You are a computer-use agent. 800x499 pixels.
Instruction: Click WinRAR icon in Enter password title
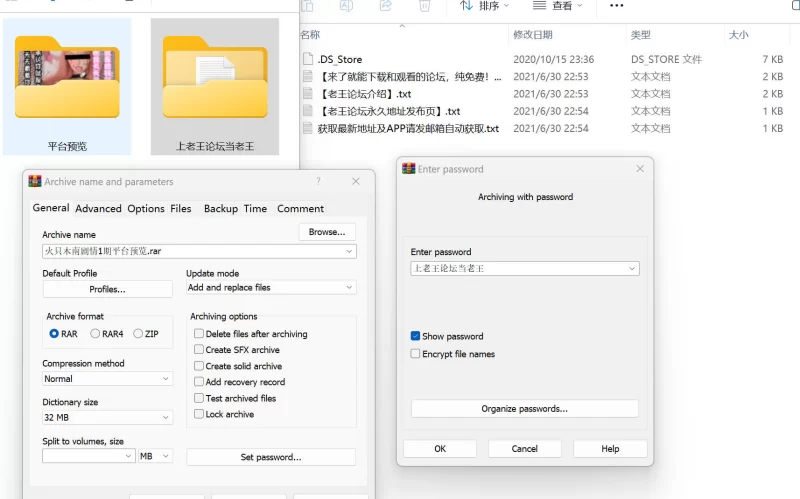click(409, 168)
